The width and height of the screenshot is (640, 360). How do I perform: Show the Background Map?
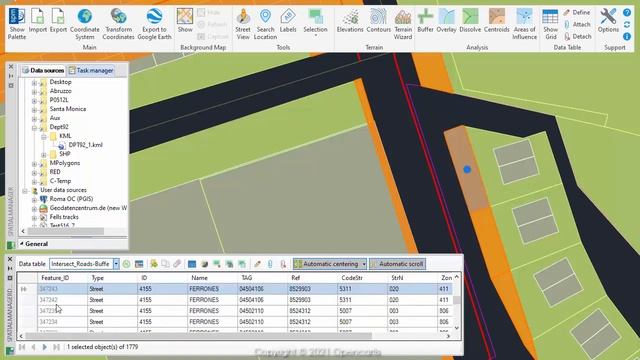[x=185, y=21]
